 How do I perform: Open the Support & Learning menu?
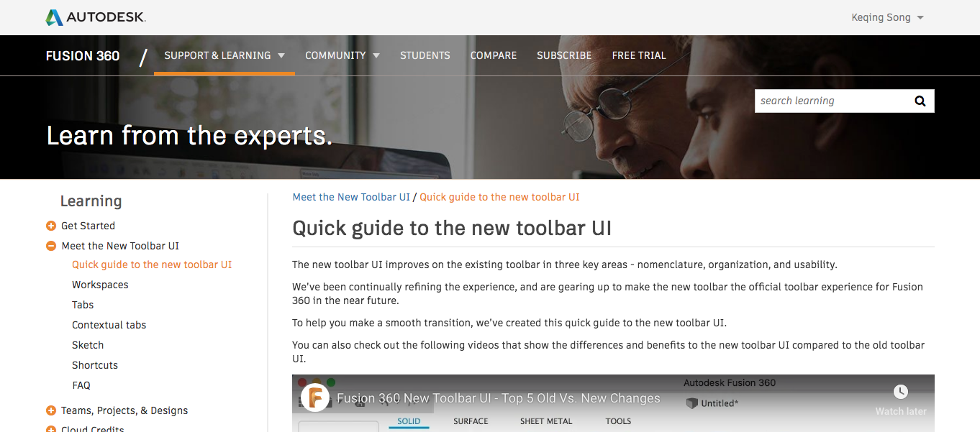click(224, 55)
